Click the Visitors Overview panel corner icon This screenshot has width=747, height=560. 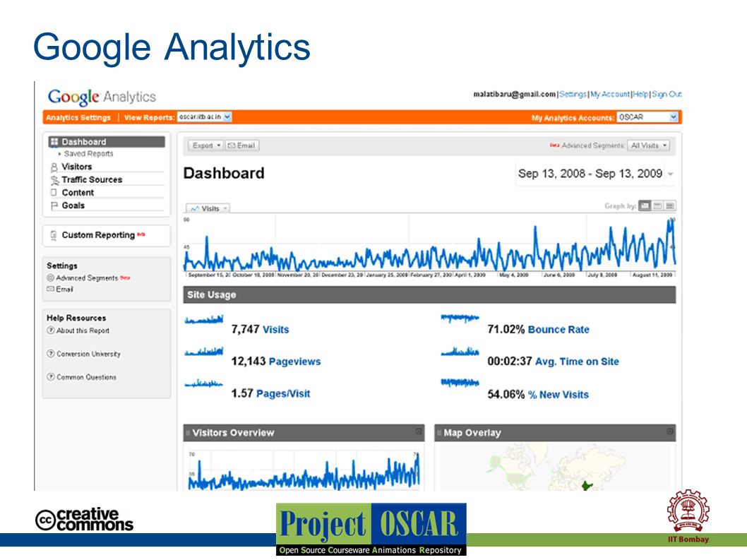click(418, 431)
